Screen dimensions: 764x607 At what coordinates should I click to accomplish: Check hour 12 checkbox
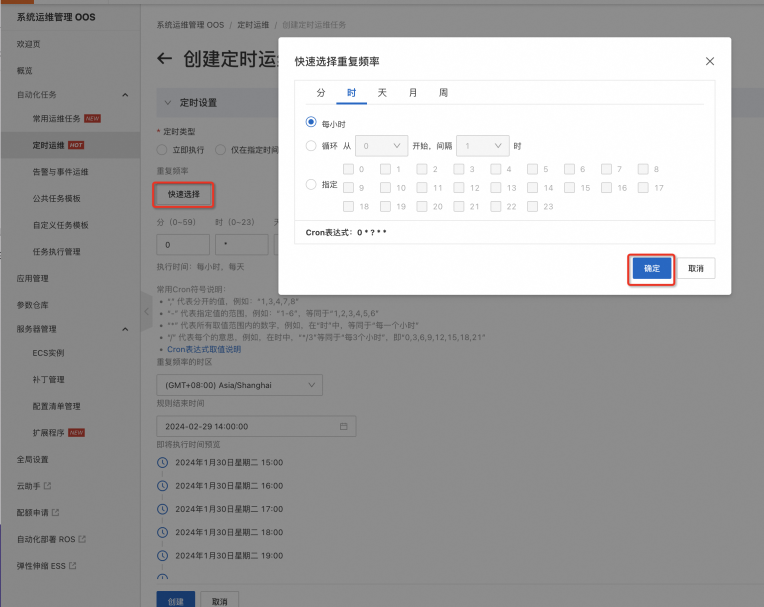click(458, 188)
